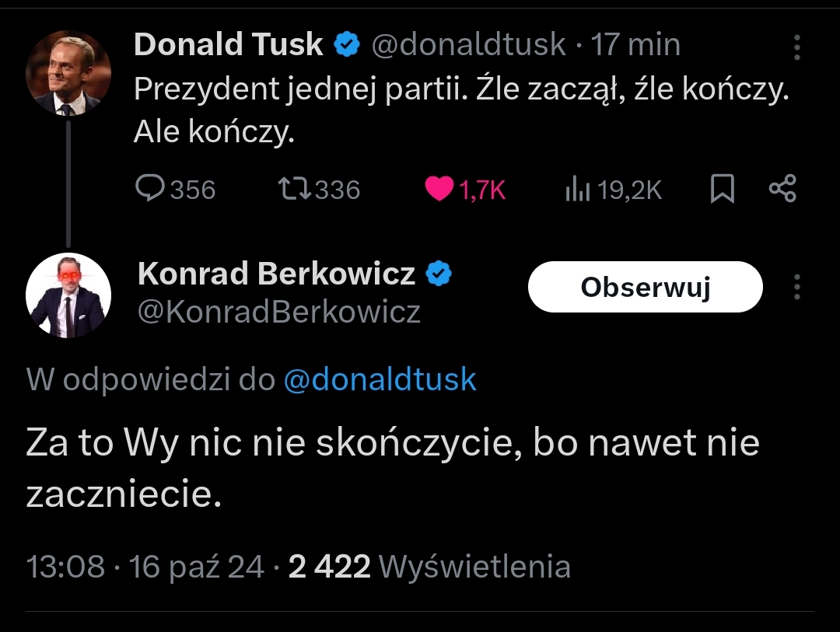Open more options next to Obserwuj button
The width and height of the screenshot is (840, 632).
(x=796, y=288)
